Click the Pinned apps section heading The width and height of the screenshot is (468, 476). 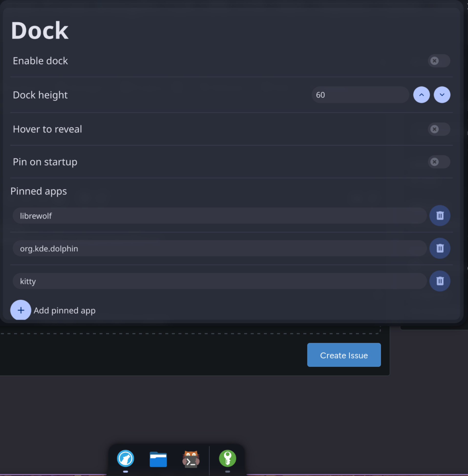(x=39, y=191)
